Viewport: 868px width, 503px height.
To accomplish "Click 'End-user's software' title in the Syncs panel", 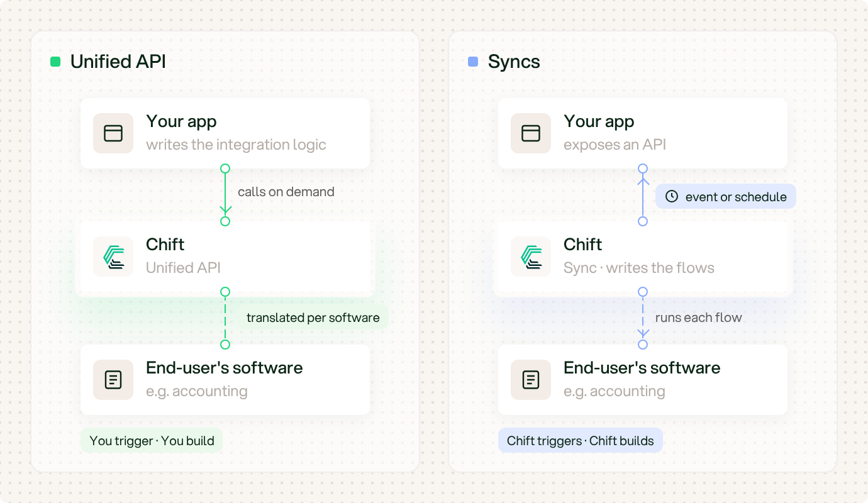I will (x=642, y=367).
